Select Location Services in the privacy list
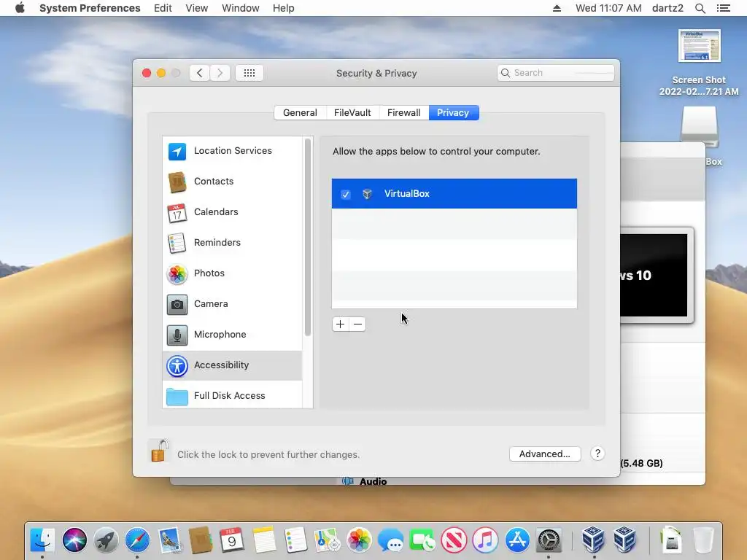Screen dimensions: 747x560 233,151
